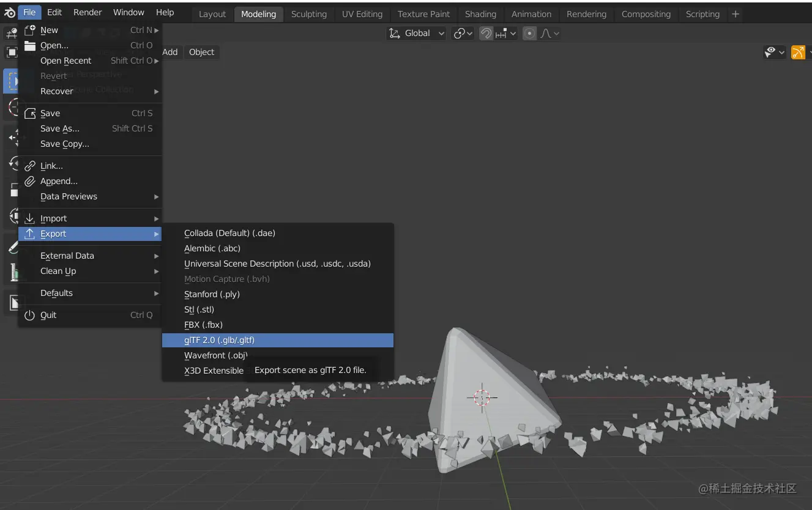Click the Blender logo icon
812x510 pixels.
tap(9, 13)
